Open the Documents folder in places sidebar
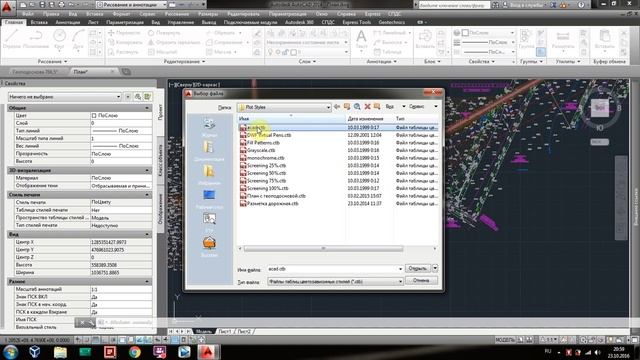The image size is (640, 360). point(209,151)
